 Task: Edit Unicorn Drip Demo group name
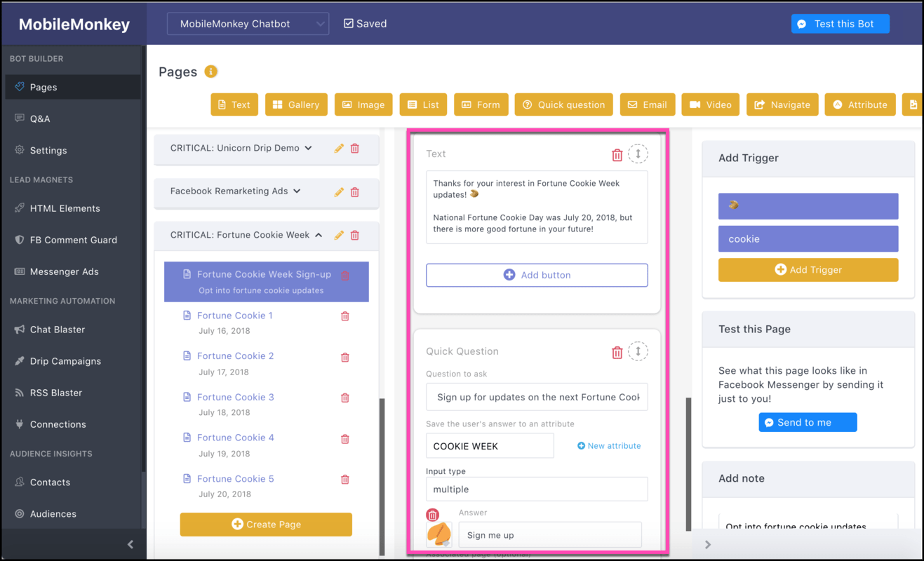(x=339, y=149)
